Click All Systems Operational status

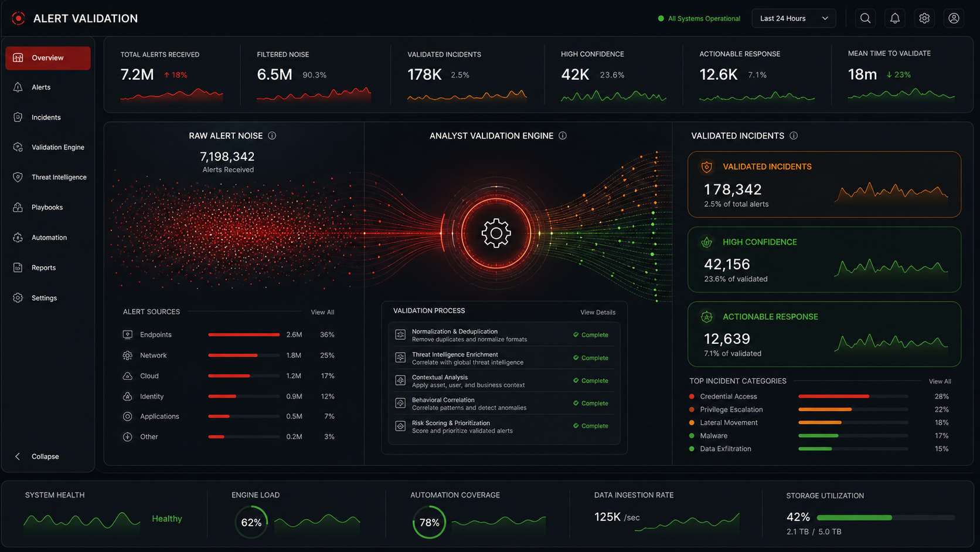[699, 18]
